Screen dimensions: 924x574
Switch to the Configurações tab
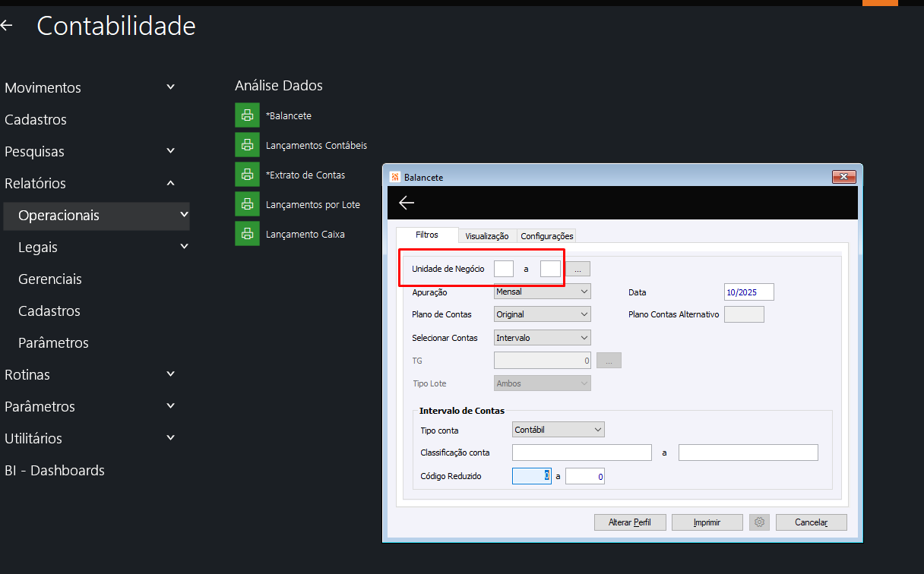pyautogui.click(x=547, y=236)
